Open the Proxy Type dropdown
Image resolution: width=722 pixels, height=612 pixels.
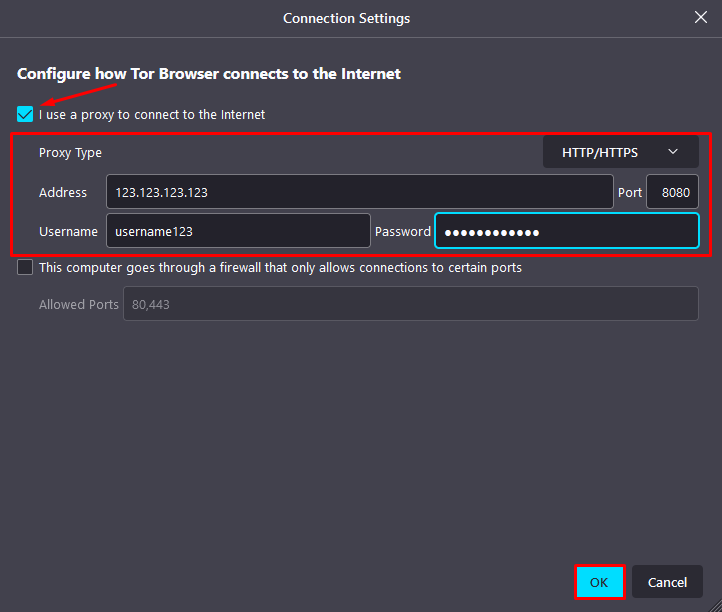coord(620,152)
